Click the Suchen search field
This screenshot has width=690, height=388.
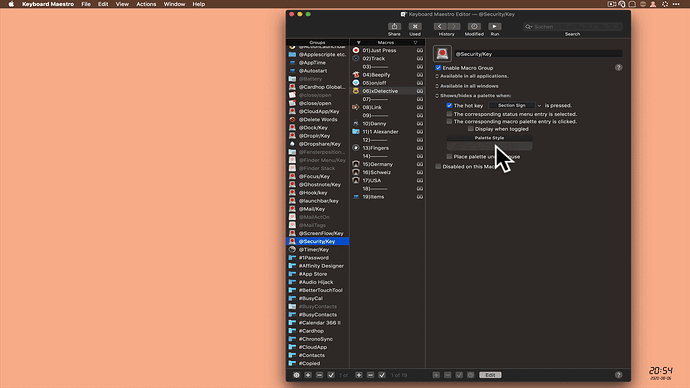point(573,27)
